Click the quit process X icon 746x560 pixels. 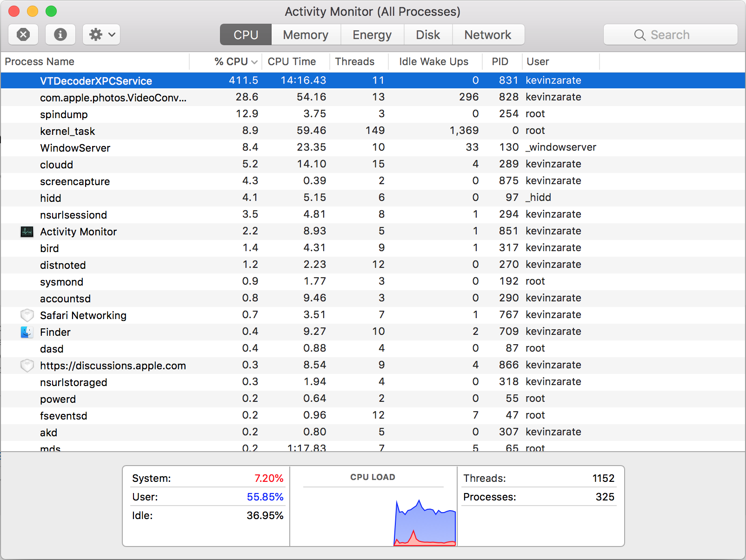point(23,34)
